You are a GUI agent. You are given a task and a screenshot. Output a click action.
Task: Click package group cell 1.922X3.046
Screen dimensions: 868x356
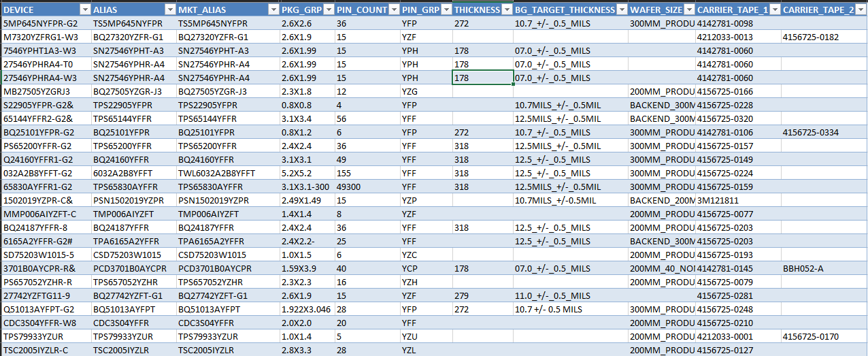pos(306,309)
